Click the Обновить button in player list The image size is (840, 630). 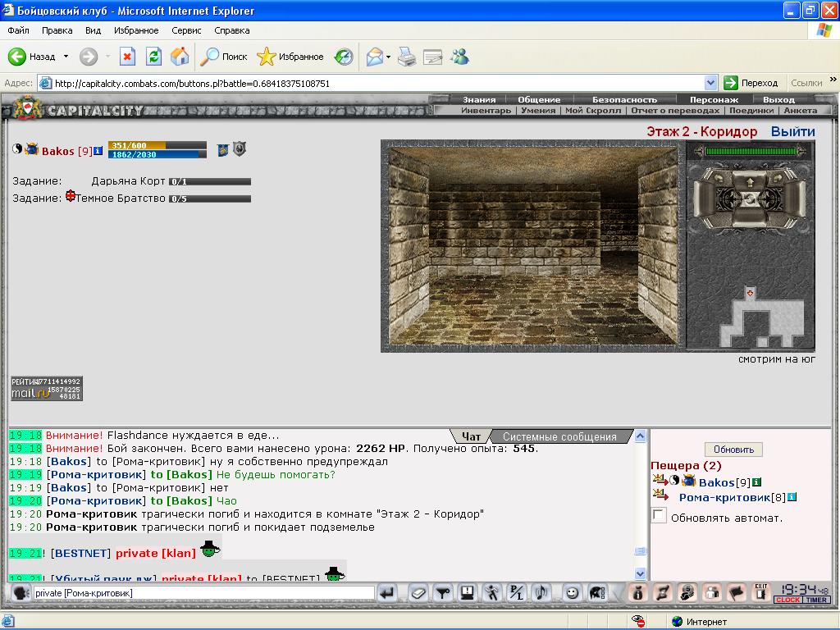[x=733, y=450]
